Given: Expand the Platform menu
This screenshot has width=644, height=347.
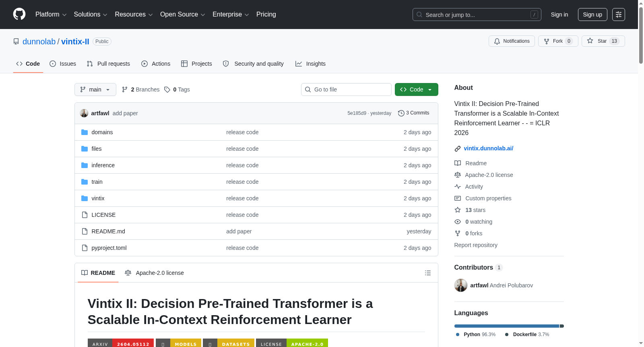Looking at the screenshot, I should [51, 15].
